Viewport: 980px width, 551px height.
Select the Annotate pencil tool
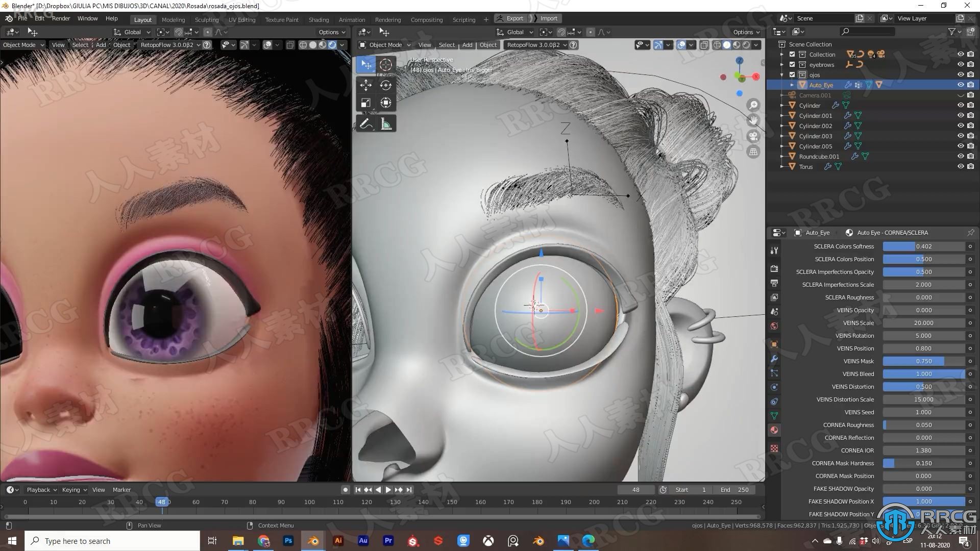click(366, 124)
